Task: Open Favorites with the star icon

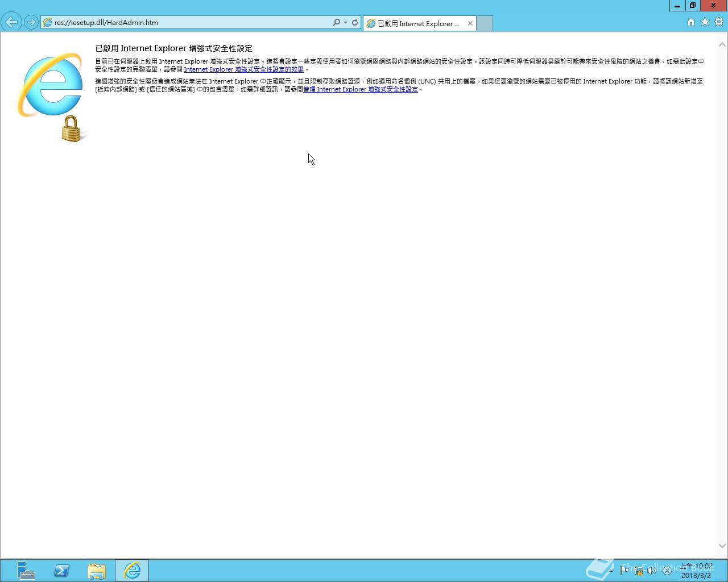Action: point(705,22)
